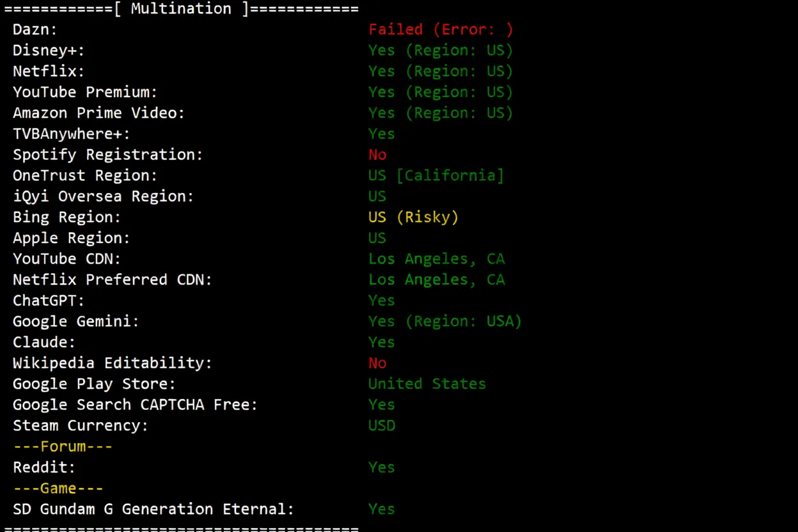
Task: Select the "Google Gemini:" label
Action: 76,322
